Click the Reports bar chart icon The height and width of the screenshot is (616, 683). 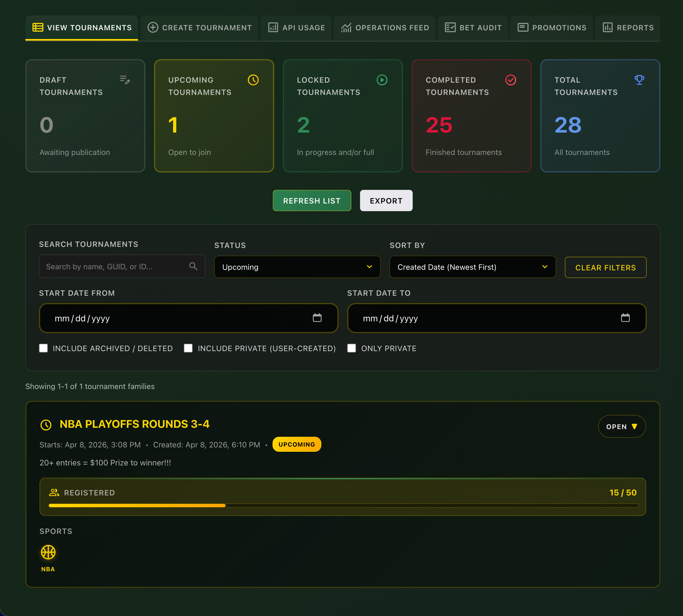(x=607, y=27)
